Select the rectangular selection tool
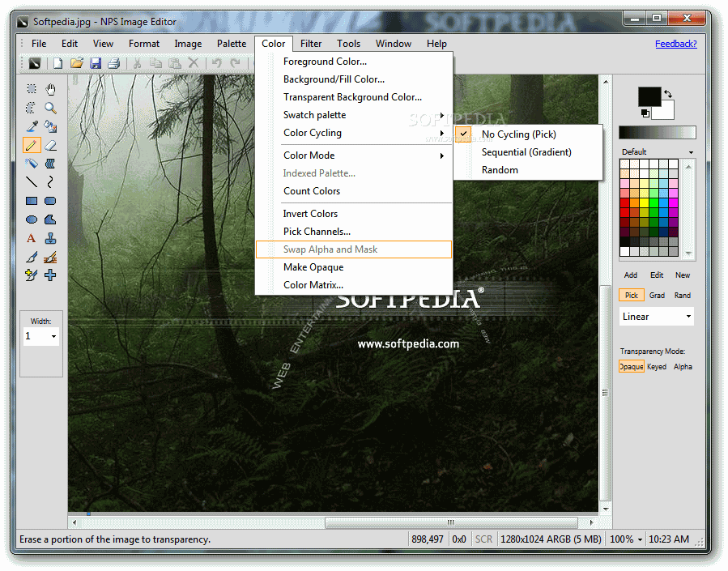Viewport: 728px width, 571px height. 32,88
